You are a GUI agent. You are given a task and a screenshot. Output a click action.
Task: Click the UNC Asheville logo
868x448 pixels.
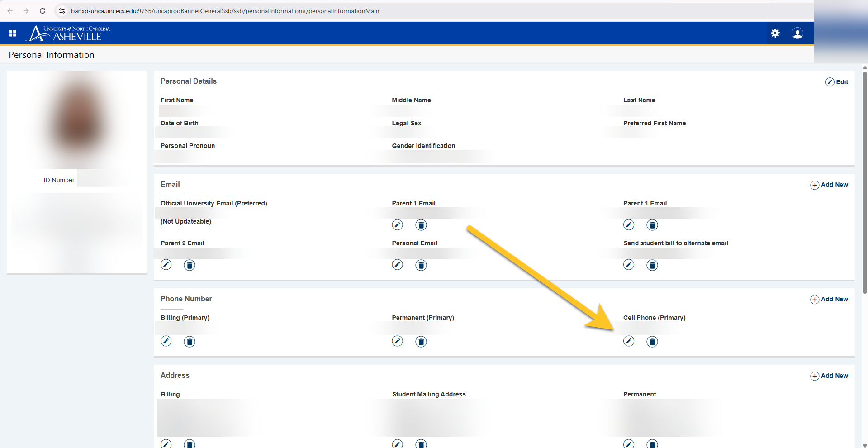click(x=68, y=33)
